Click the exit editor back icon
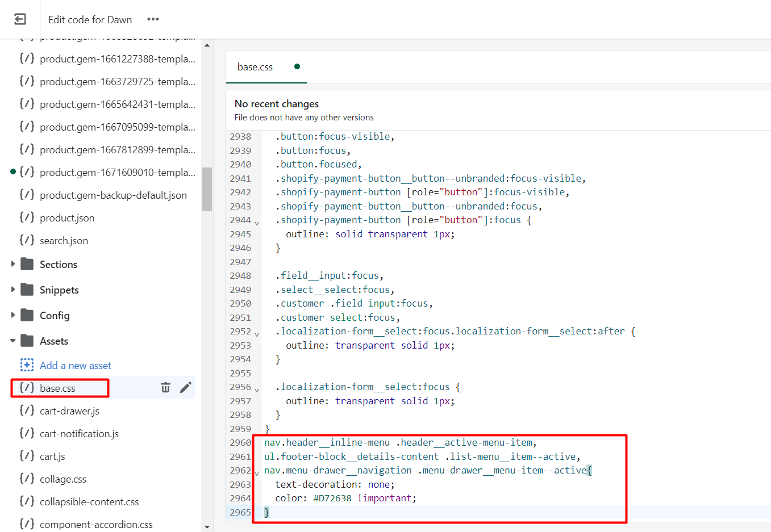Screen dimensions: 771x532 point(20,19)
